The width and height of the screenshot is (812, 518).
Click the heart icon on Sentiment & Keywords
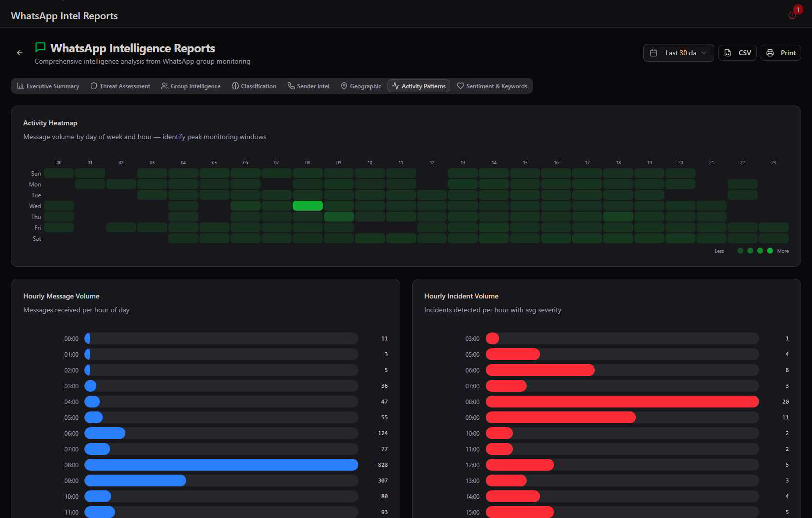point(461,86)
